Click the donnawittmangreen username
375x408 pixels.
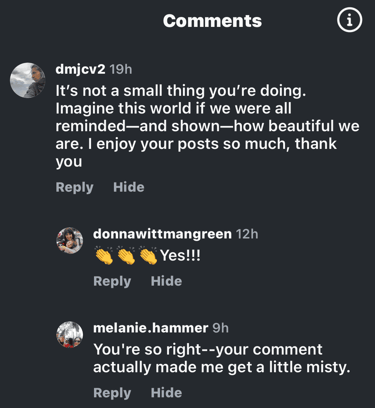(x=162, y=234)
